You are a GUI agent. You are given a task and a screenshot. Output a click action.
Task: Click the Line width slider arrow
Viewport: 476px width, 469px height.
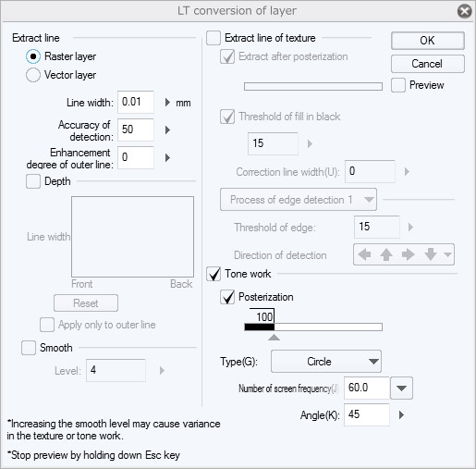tap(167, 103)
